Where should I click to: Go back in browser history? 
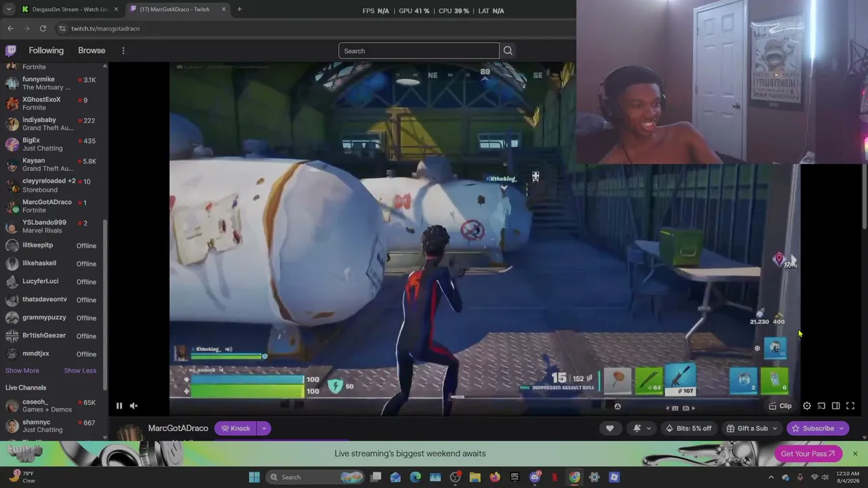click(10, 28)
